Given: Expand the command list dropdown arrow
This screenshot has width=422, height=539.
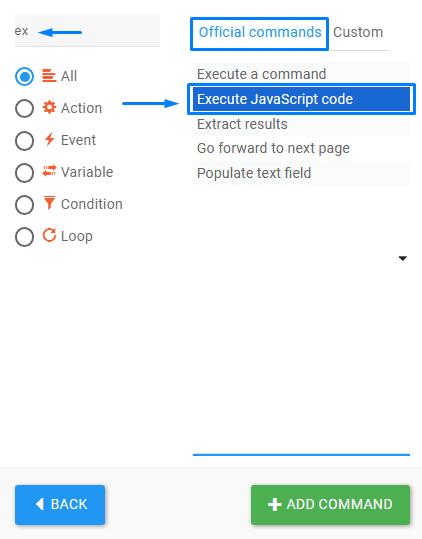Looking at the screenshot, I should (x=403, y=258).
